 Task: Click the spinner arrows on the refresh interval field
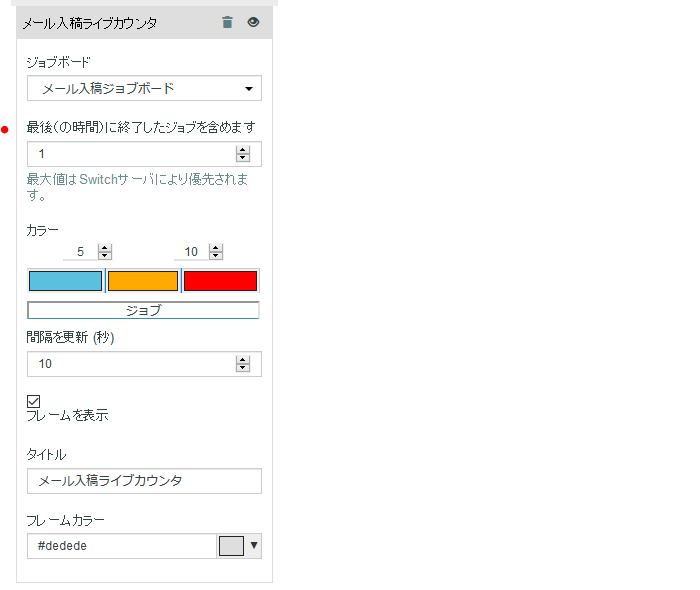(x=242, y=364)
